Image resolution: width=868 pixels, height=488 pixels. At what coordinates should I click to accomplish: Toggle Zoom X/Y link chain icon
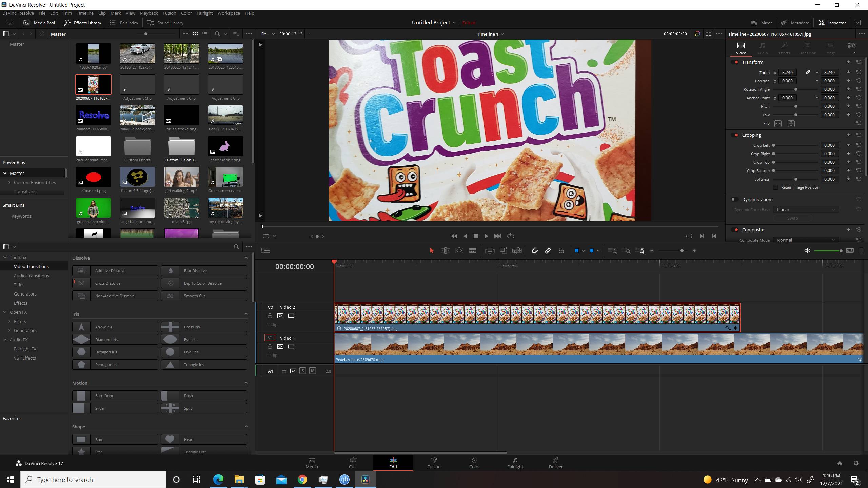pos(808,72)
